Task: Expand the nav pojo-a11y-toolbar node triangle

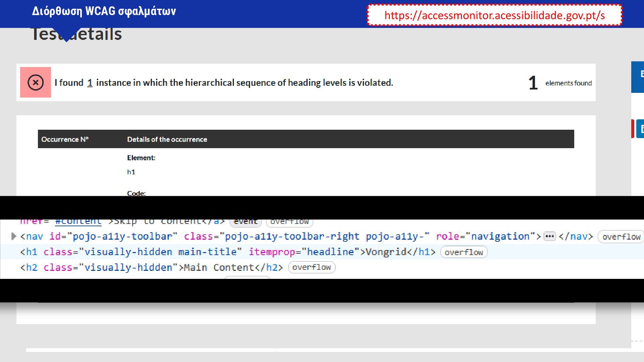Action: pos(14,236)
